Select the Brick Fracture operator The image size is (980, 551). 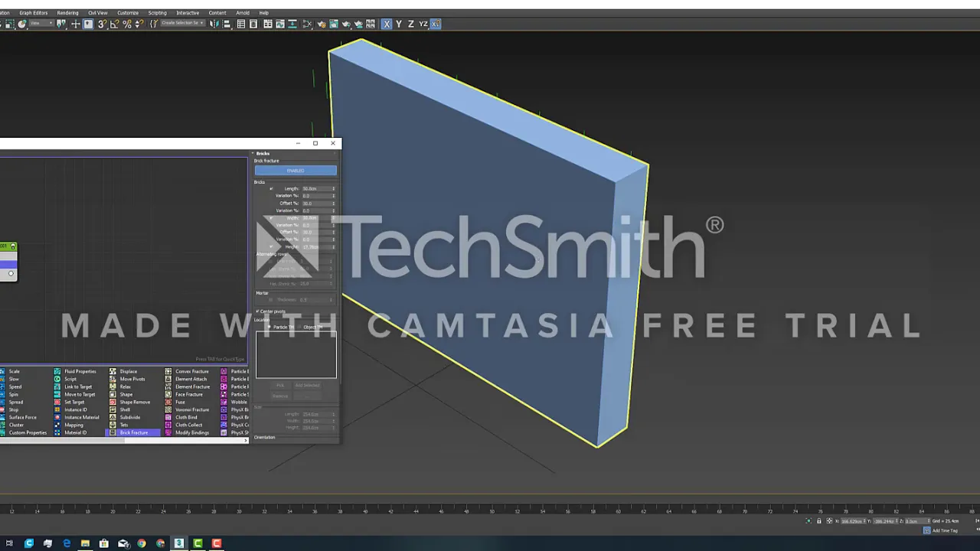[134, 432]
